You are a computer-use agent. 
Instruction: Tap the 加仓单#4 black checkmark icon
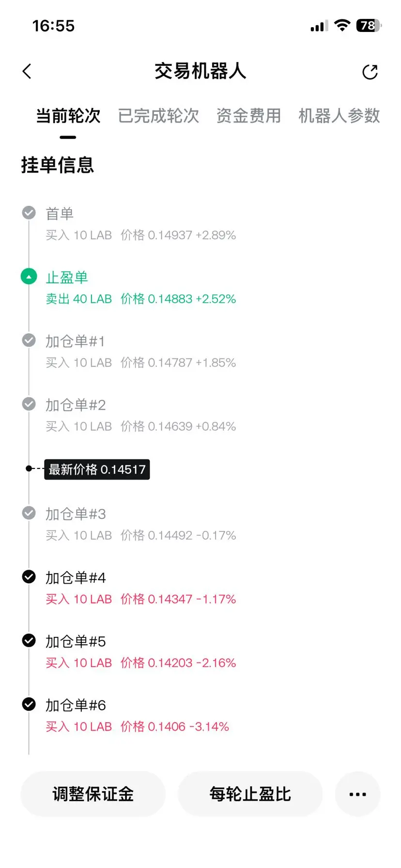[29, 576]
